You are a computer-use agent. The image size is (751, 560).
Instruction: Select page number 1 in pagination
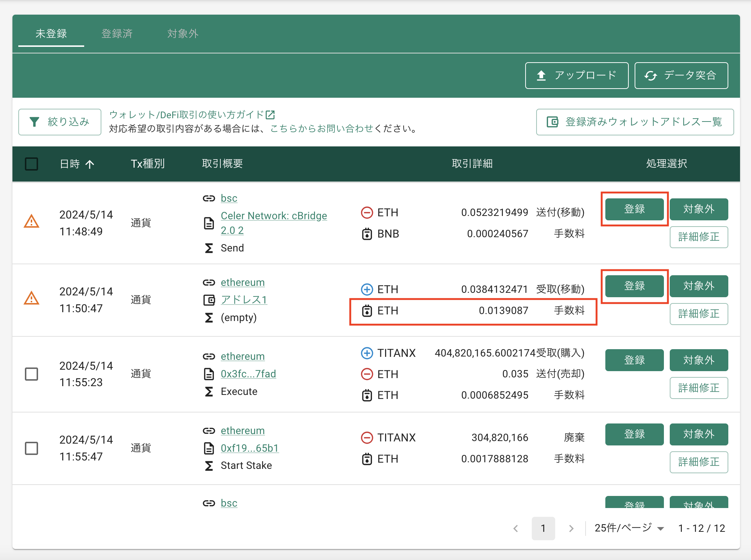[543, 528]
